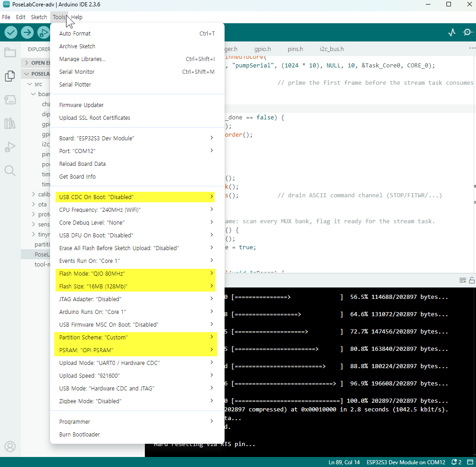Open the File menu
Image resolution: width=476 pixels, height=467 pixels.
6,17
